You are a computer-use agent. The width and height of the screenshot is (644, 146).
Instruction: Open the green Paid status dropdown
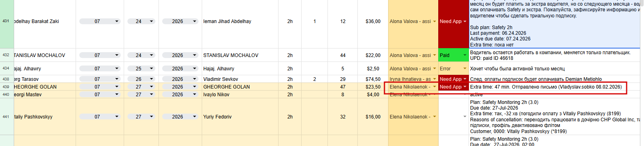pos(453,55)
